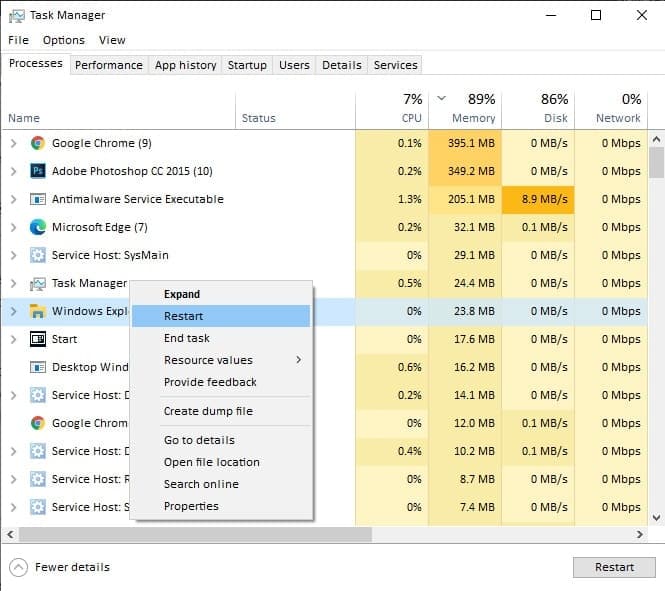The height and width of the screenshot is (591, 665).
Task: Click the Windows Explorer folder icon
Action: (x=38, y=311)
